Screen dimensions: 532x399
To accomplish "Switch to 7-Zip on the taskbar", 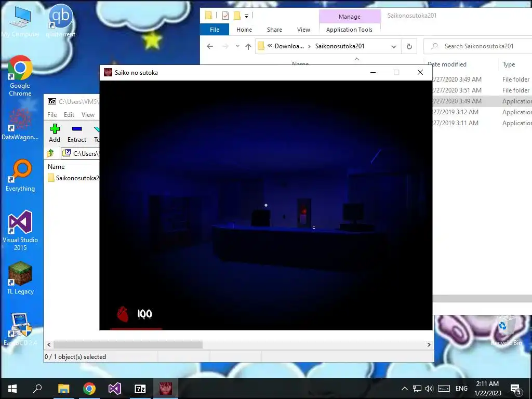I will pyautogui.click(x=140, y=389).
